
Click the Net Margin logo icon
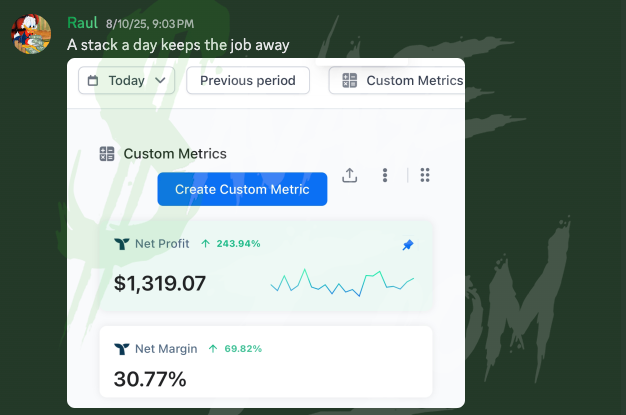click(x=121, y=349)
